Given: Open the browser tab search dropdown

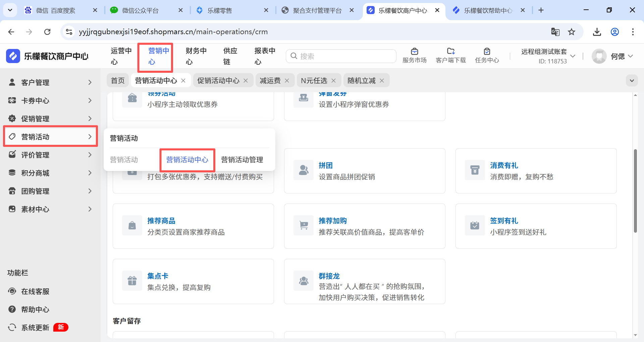Looking at the screenshot, I should coord(10,10).
